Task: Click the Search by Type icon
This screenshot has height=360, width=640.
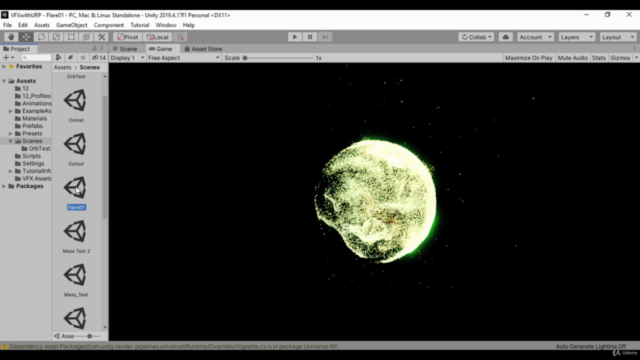Action: pos(58,58)
